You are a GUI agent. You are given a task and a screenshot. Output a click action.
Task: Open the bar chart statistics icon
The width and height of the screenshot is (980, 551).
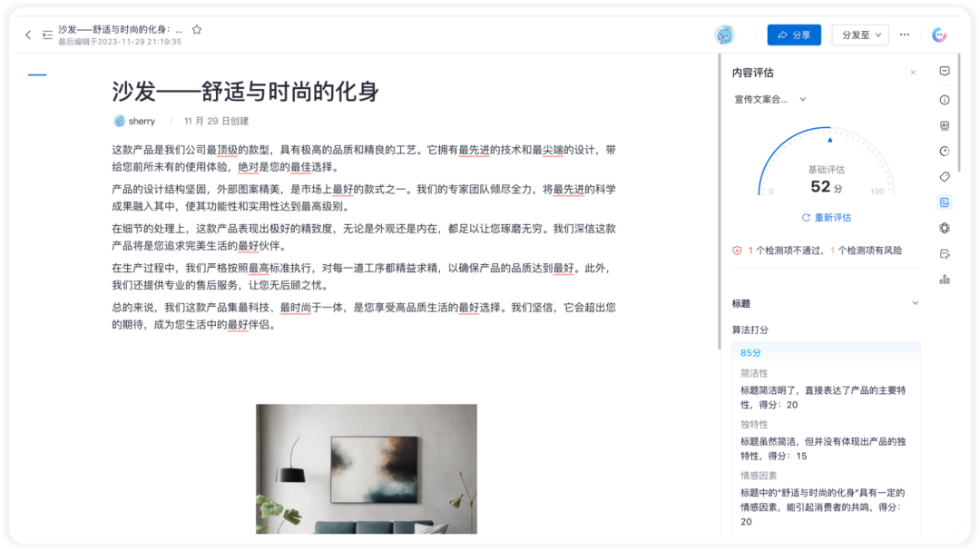coord(945,280)
